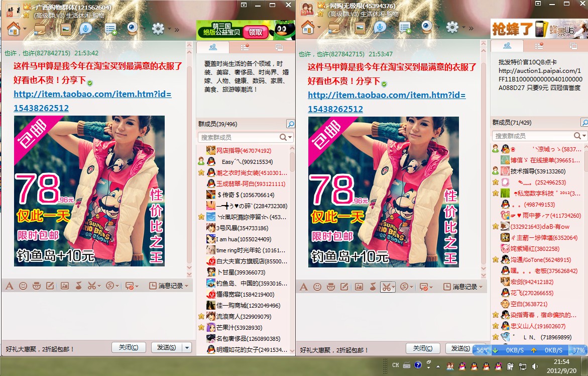Switch to the group members tab
The image size is (588, 376).
click(x=213, y=47)
